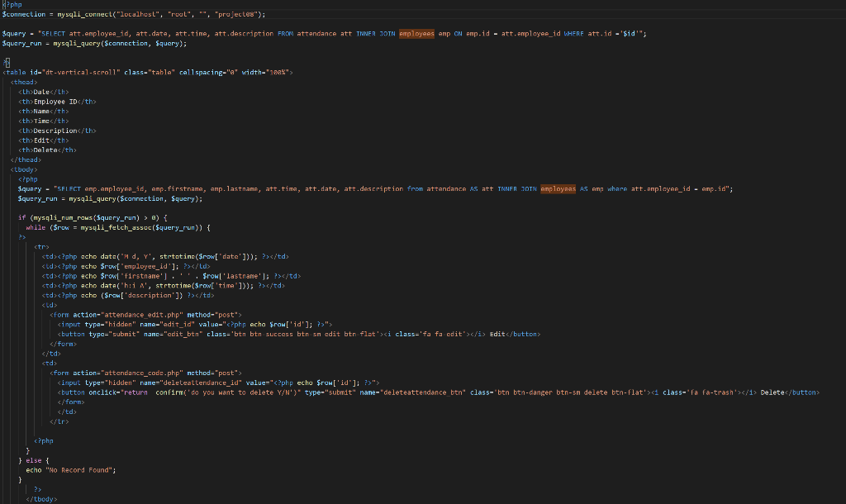Click the <th>Delete</th> header line
This screenshot has height=504, width=846.
point(47,150)
